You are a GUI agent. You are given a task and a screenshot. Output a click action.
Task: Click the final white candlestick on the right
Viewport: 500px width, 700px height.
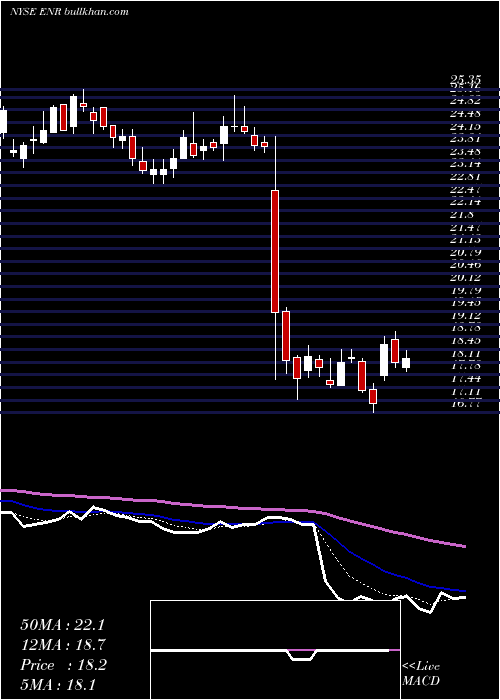pos(406,362)
